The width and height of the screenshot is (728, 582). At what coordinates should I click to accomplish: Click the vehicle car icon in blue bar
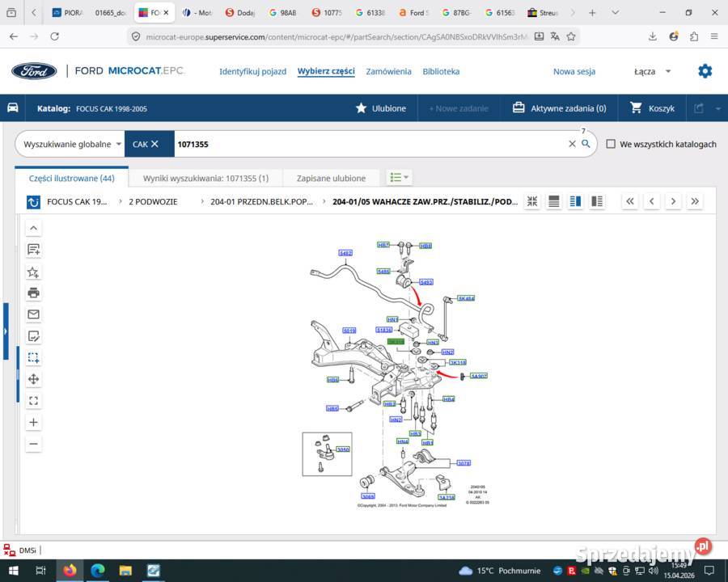tap(12, 108)
